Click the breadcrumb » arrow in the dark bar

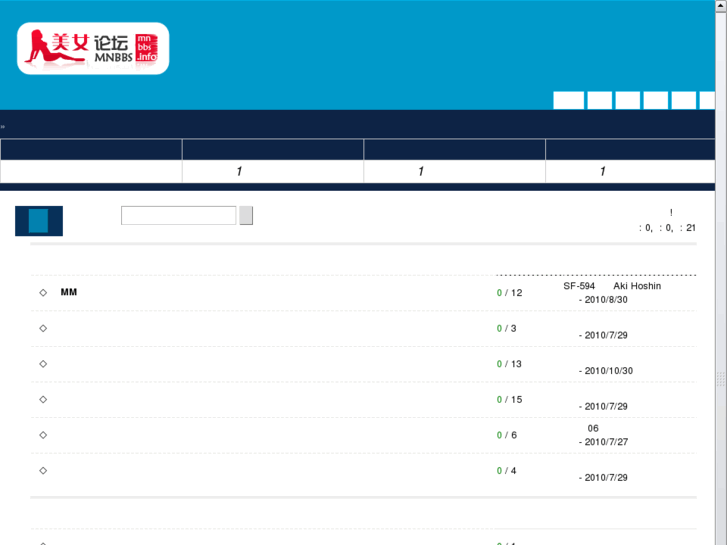[3, 127]
